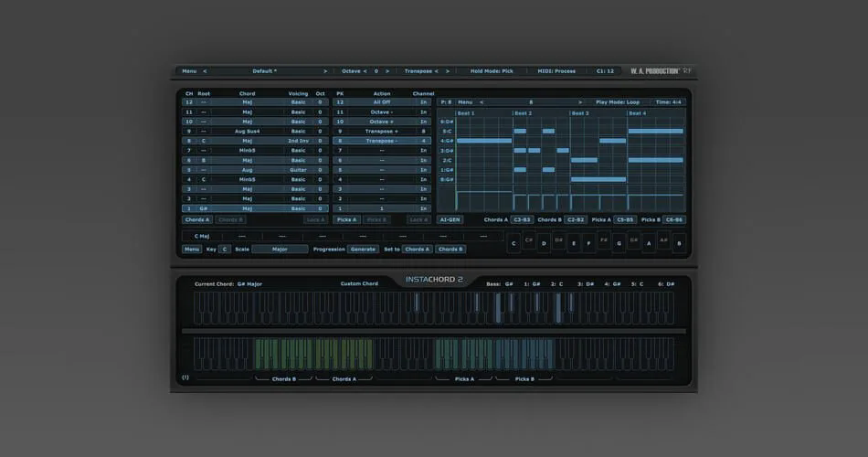Increase the Octave value with its right arrow
The image size is (868, 457).
click(x=387, y=71)
